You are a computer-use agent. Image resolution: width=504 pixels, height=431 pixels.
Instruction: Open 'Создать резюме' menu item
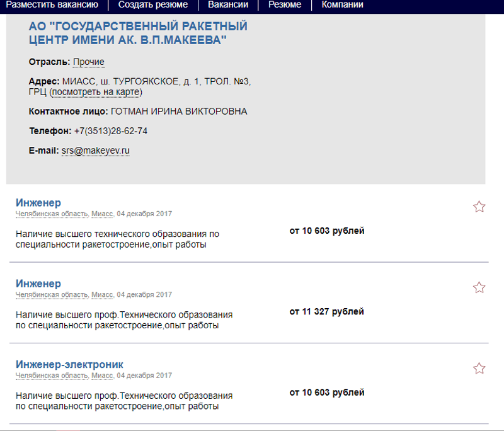153,5
